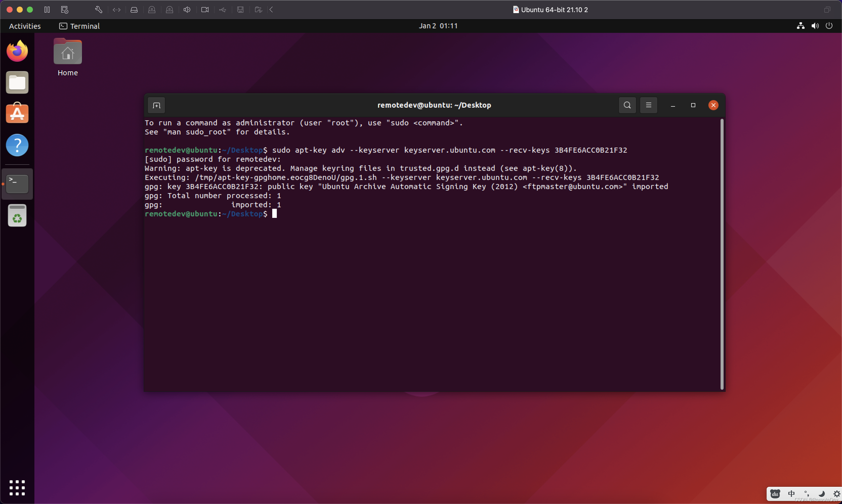Screen dimensions: 842x504
Task: Click the terminal vertical scrollbar
Action: tap(722, 254)
